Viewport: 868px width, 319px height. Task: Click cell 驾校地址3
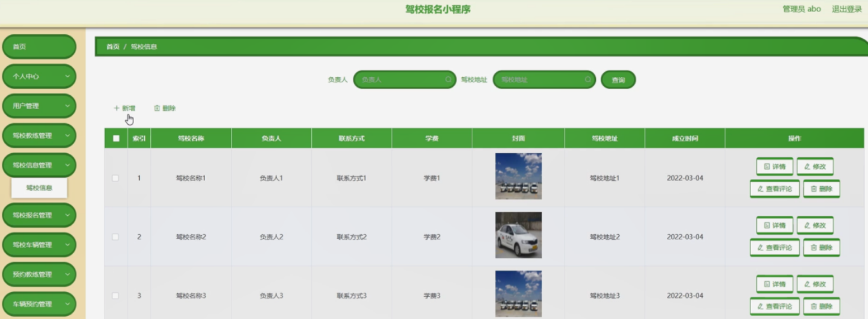[604, 295]
